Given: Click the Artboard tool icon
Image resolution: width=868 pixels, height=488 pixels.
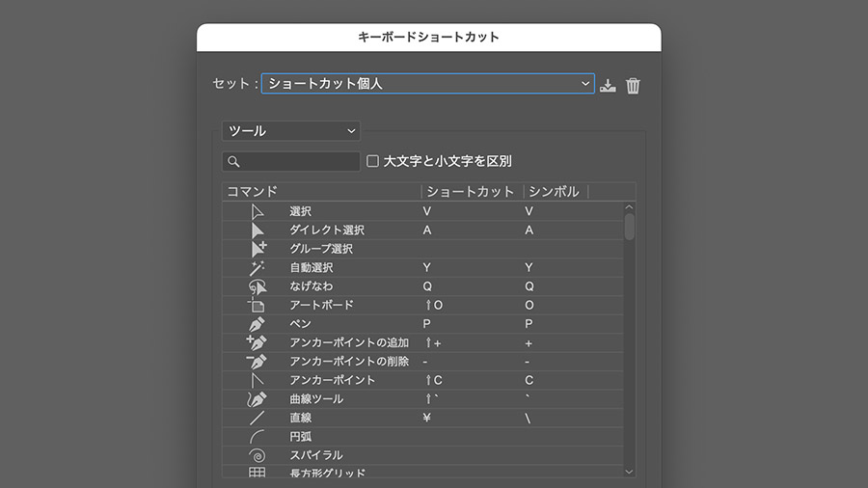Looking at the screenshot, I should (x=257, y=305).
